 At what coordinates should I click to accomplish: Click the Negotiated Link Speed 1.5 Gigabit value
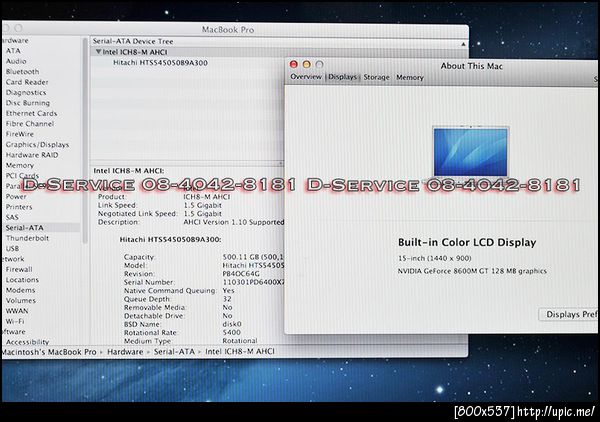pos(202,213)
